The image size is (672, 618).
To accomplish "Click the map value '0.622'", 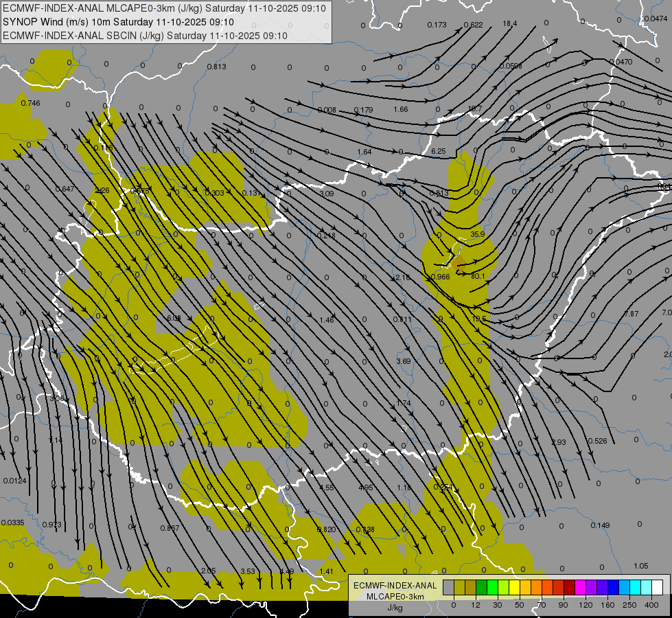I will click(x=473, y=25).
